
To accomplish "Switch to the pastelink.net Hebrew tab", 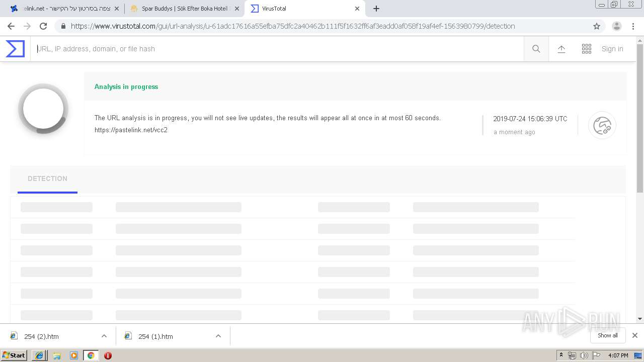I will pos(64,9).
